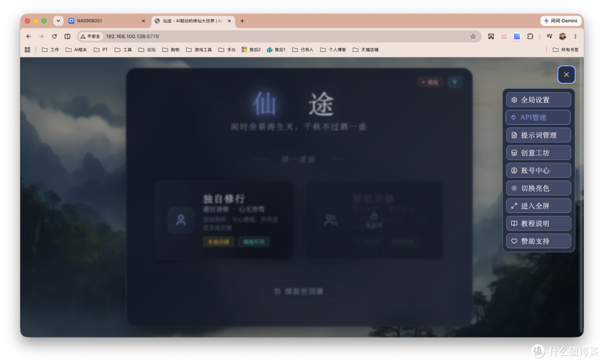This screenshot has height=364, width=604.
Task: Open the apps grid in bookmarks bar
Action: point(27,50)
